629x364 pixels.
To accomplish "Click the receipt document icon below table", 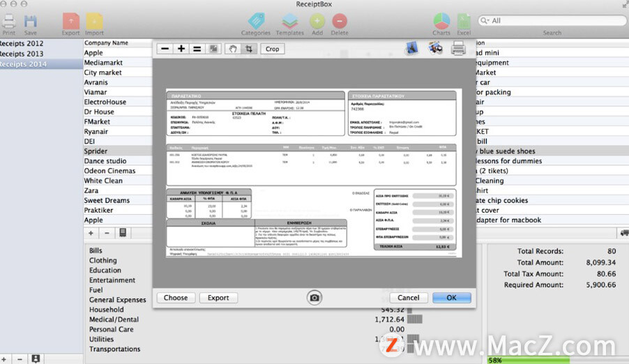I will point(123,233).
